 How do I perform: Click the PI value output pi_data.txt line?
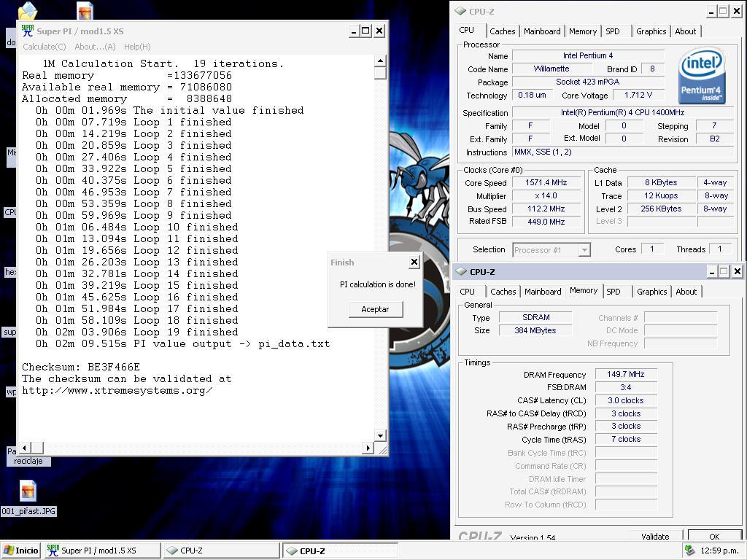coord(183,344)
